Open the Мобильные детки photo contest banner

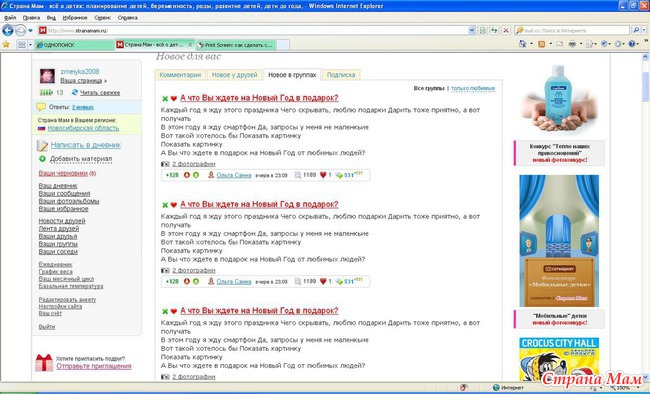click(559, 241)
